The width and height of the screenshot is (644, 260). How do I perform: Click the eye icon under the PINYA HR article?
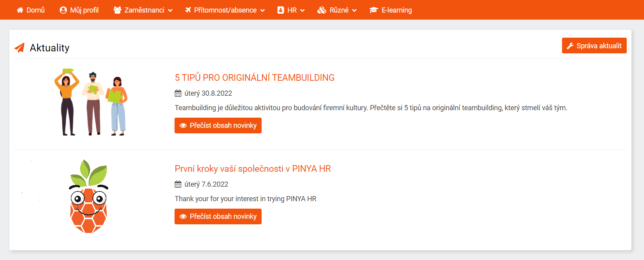pos(183,216)
